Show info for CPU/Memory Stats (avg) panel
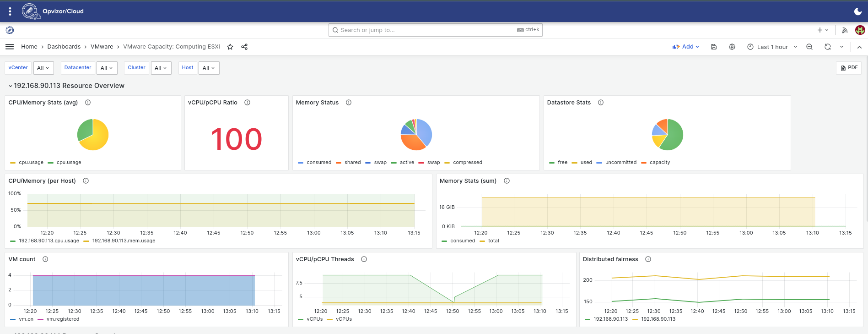 (x=88, y=103)
